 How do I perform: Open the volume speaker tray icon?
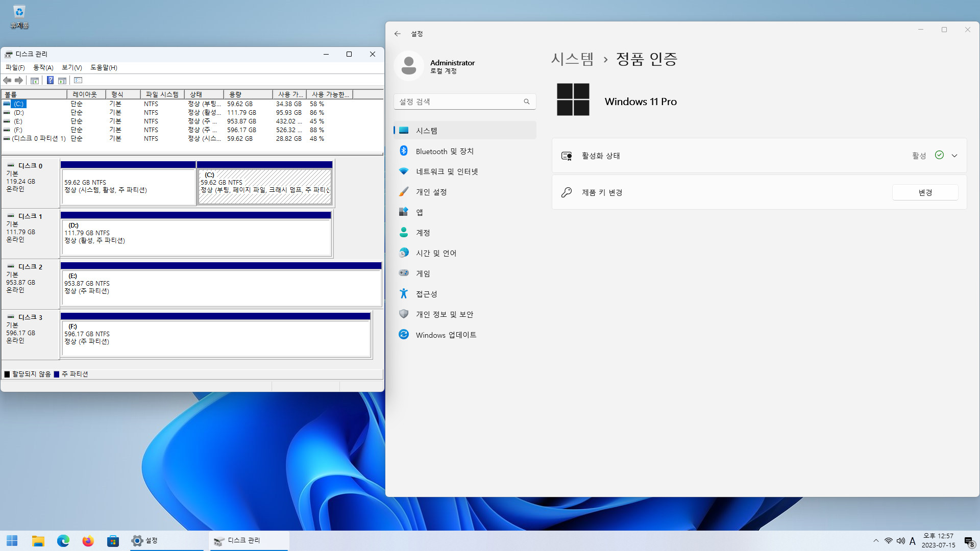click(901, 541)
